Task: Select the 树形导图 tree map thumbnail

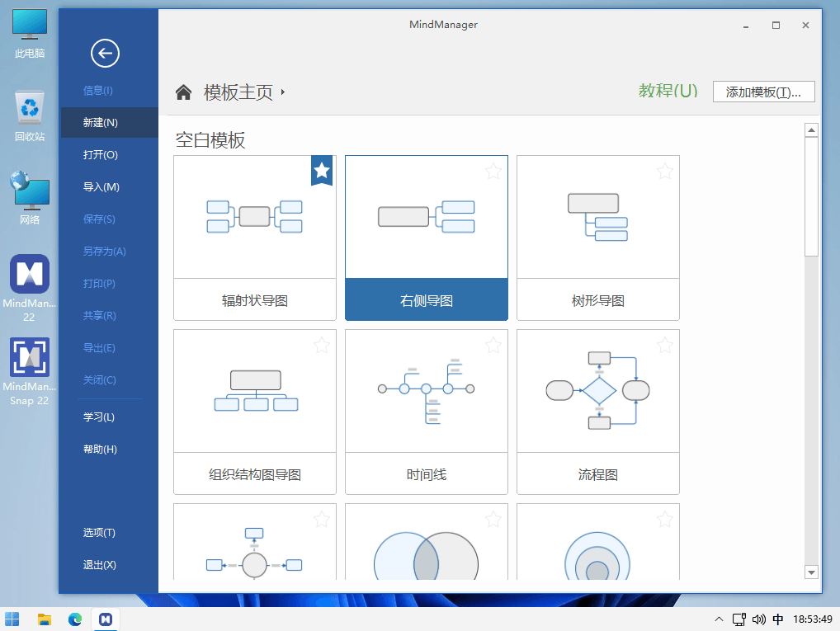Action: 598,217
